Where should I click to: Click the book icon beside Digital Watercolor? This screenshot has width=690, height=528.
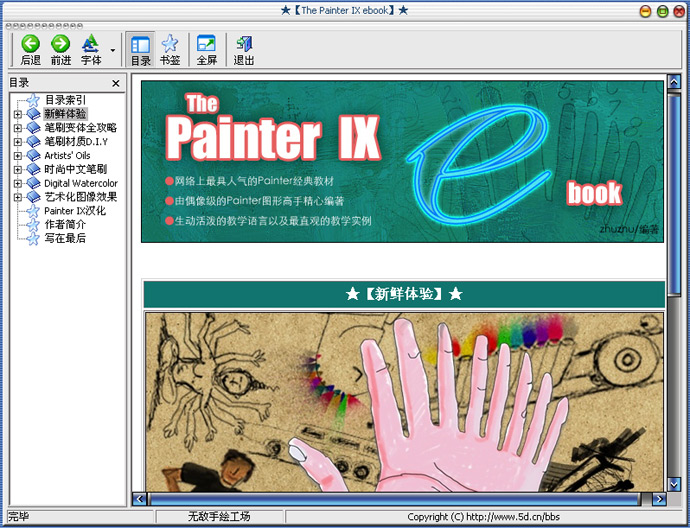(33, 183)
